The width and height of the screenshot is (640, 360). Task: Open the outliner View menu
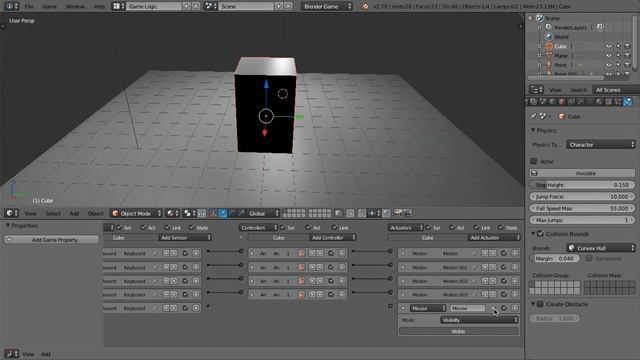(x=555, y=90)
